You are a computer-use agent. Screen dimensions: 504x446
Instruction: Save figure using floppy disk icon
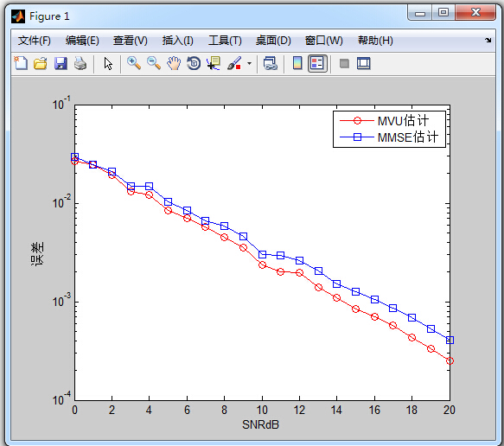click(61, 63)
